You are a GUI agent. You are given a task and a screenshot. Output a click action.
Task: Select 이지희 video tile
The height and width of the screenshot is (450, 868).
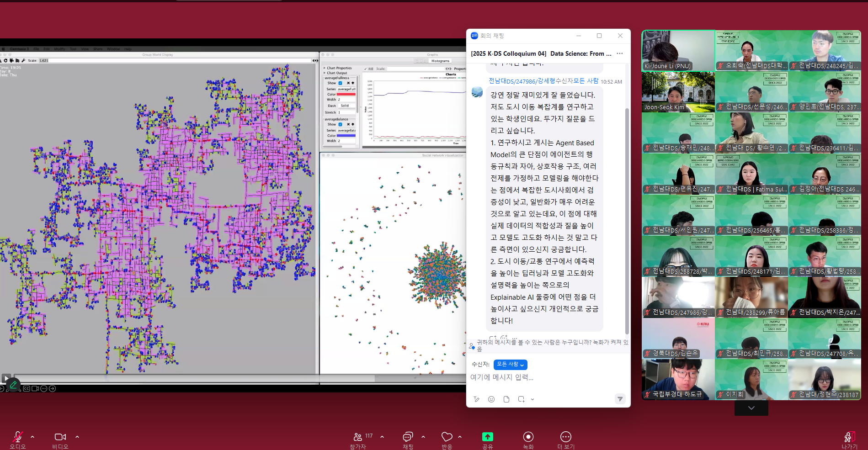click(x=751, y=380)
